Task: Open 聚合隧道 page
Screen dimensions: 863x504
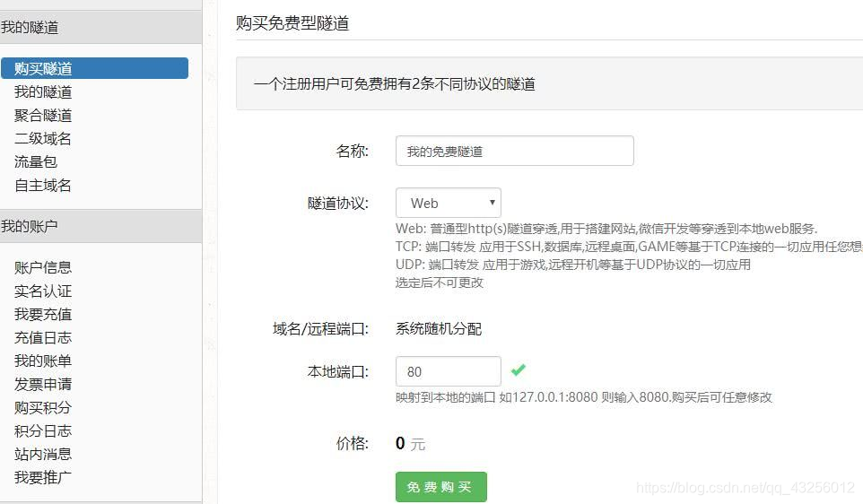Action: pyautogui.click(x=43, y=115)
